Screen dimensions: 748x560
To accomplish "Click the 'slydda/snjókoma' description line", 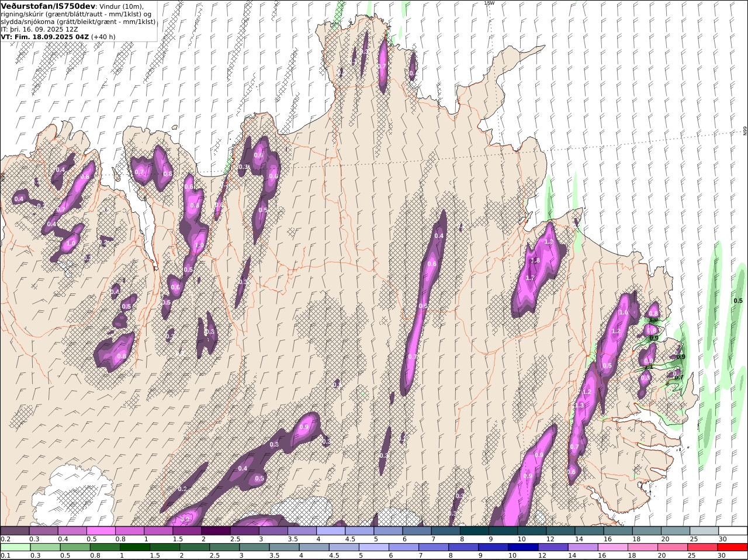I will [x=78, y=22].
